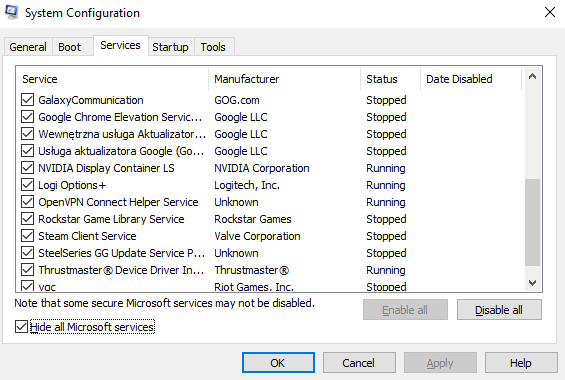Screen dimensions: 565x380
Task: Click the services list scrollbar thumb
Action: pos(532,222)
